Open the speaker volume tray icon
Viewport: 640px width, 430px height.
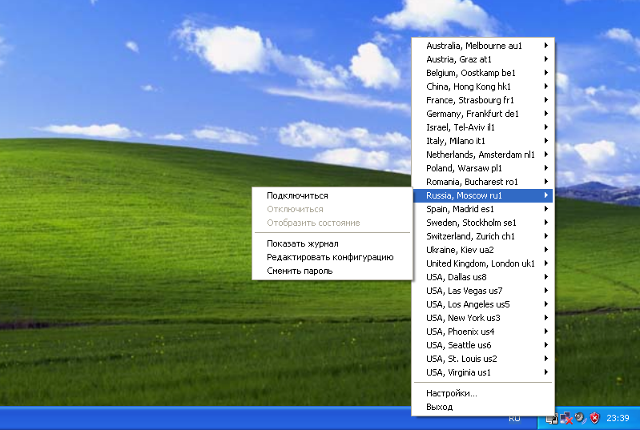[580, 418]
